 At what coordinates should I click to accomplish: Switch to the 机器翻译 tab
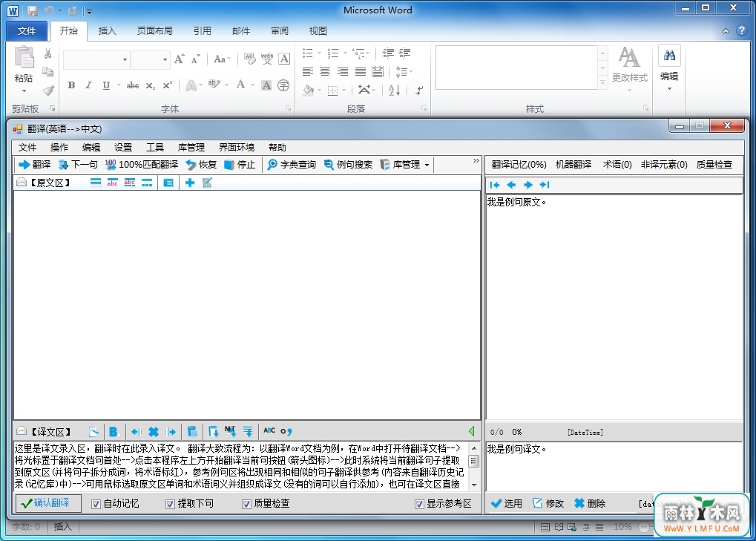point(573,165)
